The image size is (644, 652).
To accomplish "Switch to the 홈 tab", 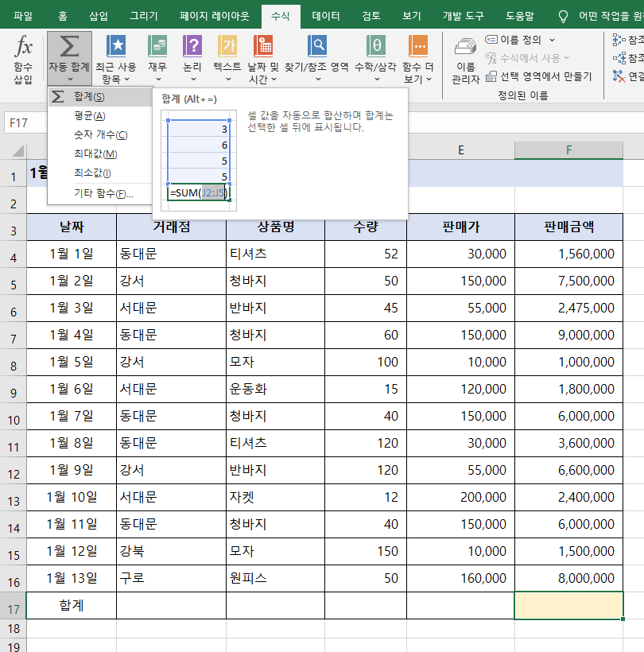I will click(62, 16).
